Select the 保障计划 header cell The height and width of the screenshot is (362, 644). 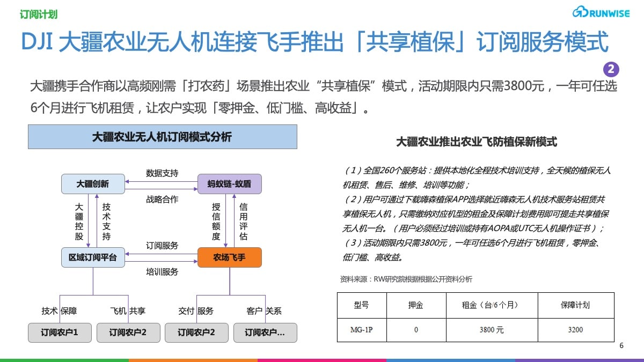tap(575, 305)
